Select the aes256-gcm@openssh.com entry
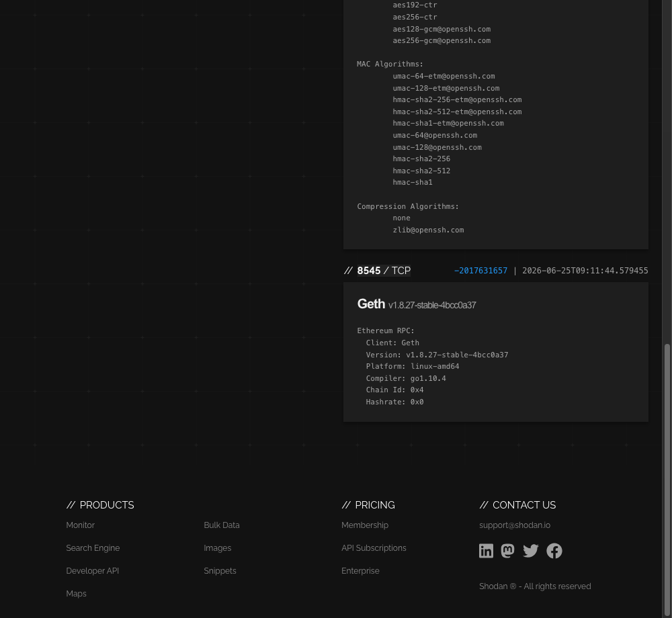Image resolution: width=672 pixels, height=618 pixels. pos(442,41)
